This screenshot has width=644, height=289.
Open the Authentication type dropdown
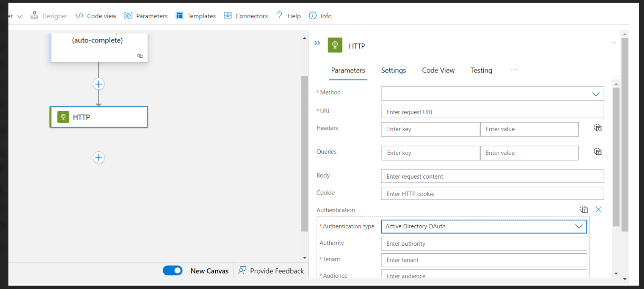484,226
